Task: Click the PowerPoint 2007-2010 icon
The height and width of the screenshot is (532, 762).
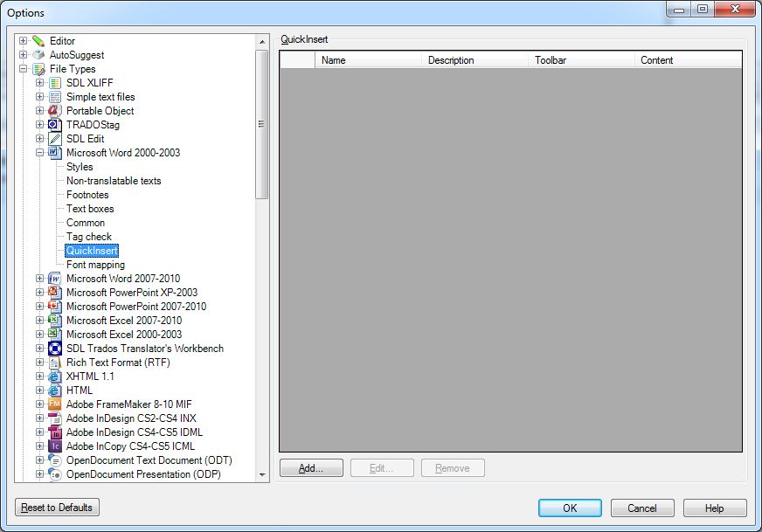Action: [x=55, y=307]
